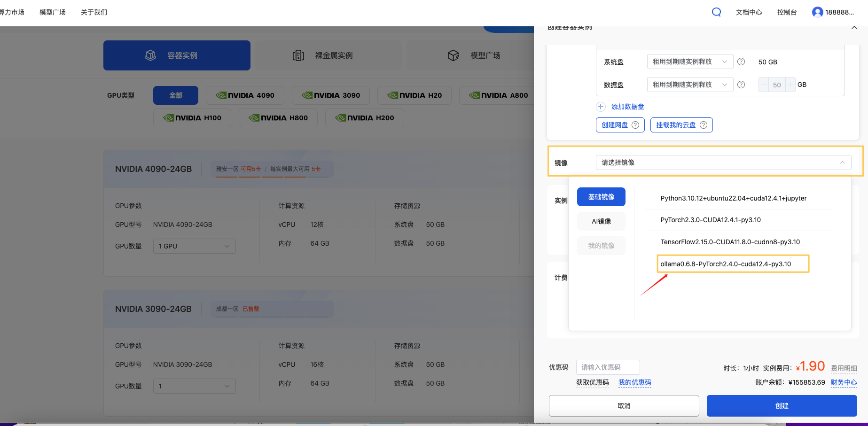Click question icon inside 挂载我的云盘 button
868x426 pixels.
tap(704, 125)
